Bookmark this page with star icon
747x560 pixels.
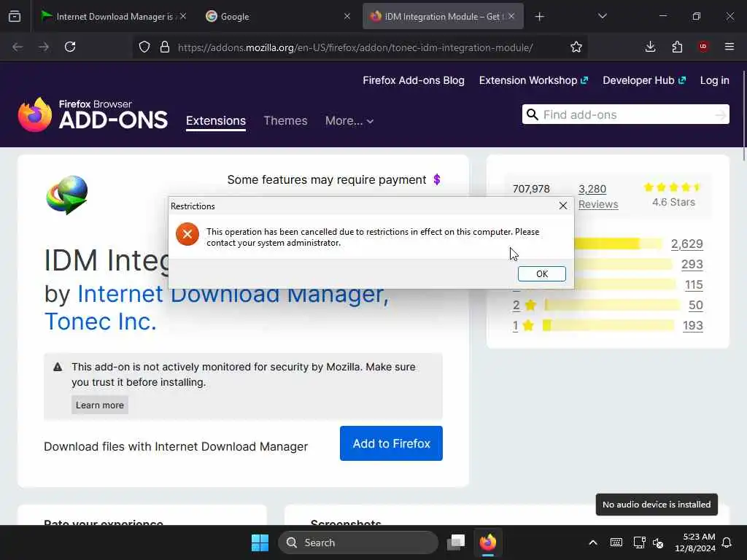[576, 47]
